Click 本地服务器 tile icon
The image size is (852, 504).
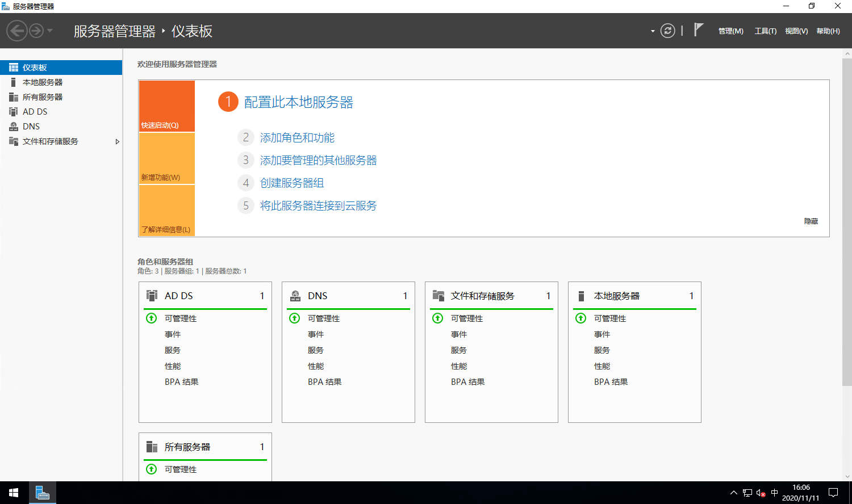tap(581, 296)
